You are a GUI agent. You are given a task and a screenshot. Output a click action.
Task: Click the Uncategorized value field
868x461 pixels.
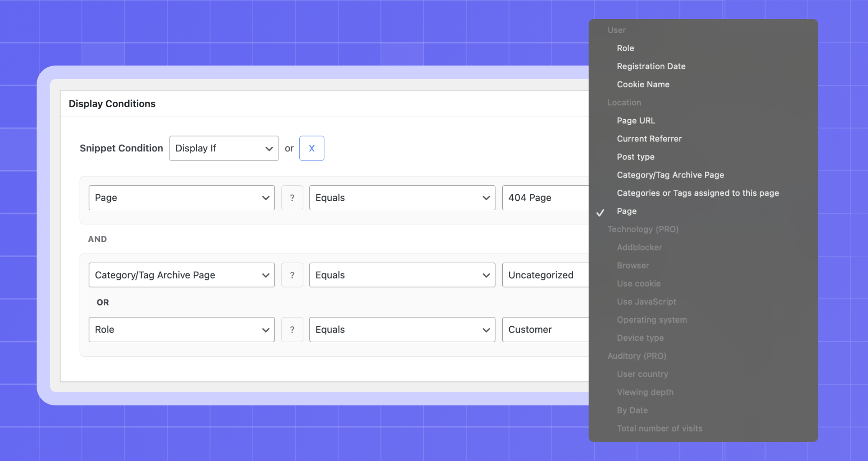point(545,275)
